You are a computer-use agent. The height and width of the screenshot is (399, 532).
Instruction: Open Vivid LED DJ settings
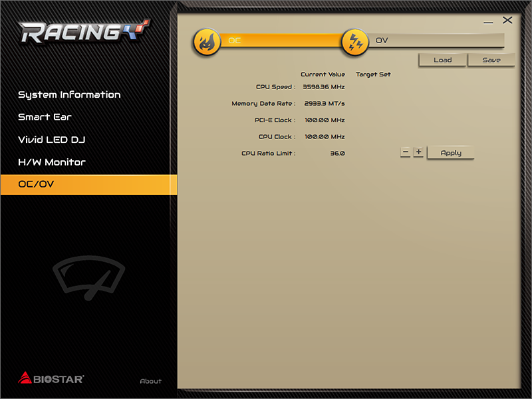[51, 140]
